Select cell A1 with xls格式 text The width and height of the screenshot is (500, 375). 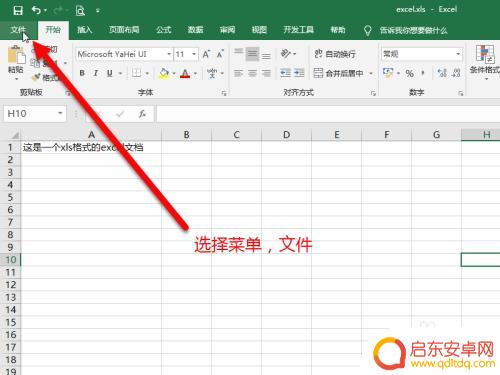click(91, 147)
